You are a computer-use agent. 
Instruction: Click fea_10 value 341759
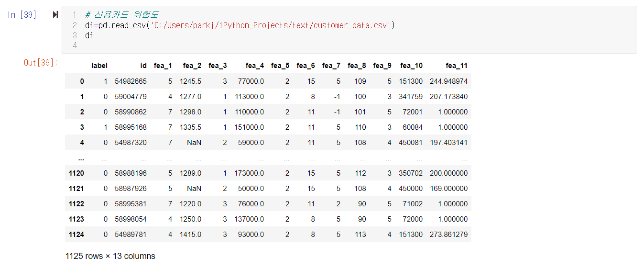point(411,97)
